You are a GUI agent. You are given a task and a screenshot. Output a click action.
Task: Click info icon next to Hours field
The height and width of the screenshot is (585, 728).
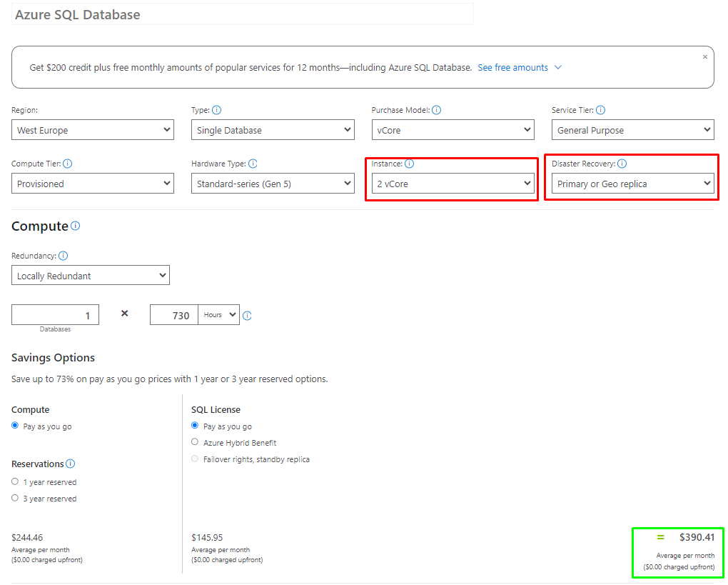click(x=247, y=316)
